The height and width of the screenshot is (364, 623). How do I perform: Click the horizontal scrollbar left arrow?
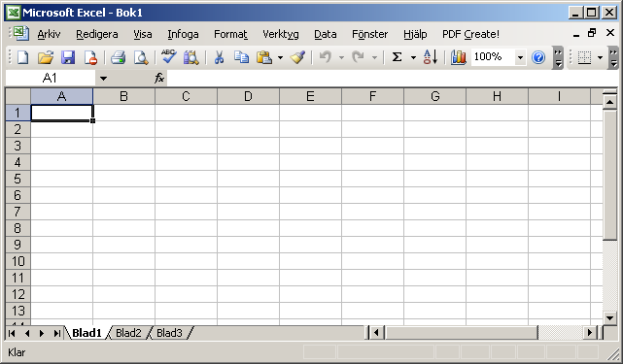(x=377, y=333)
